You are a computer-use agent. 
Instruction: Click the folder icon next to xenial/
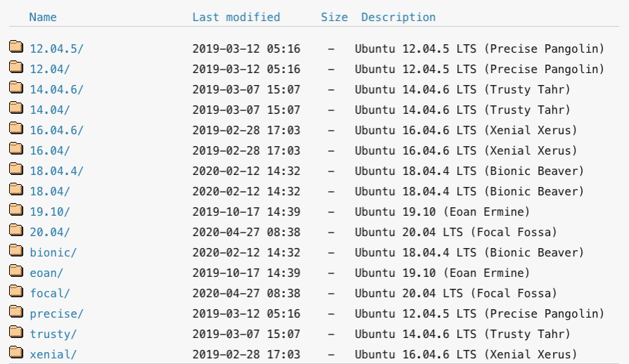16,353
